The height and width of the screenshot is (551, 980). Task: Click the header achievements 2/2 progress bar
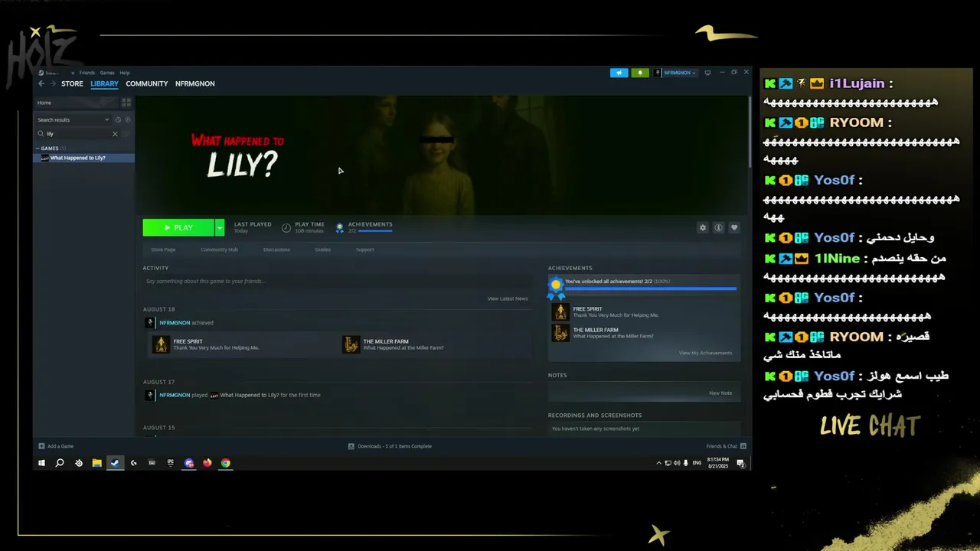pyautogui.click(x=375, y=231)
